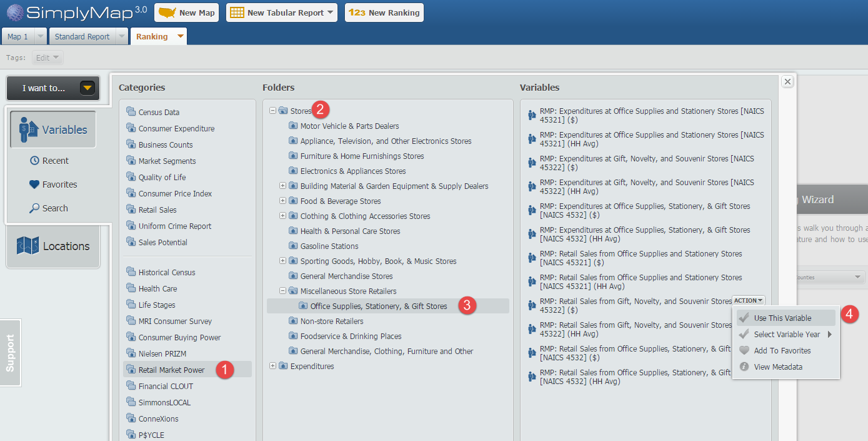Close the variables panel with X
This screenshot has width=868, height=441.
[x=787, y=81]
